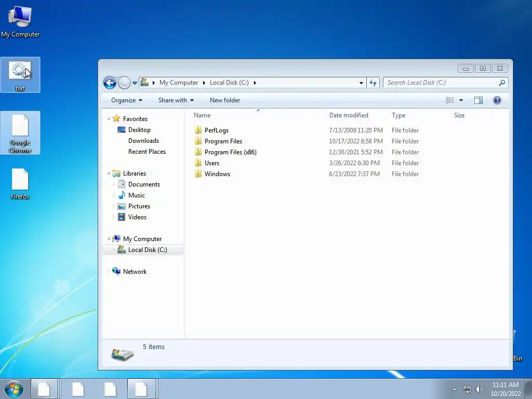
Task: Collapse the My Computer node in navigation pane
Action: click(109, 239)
